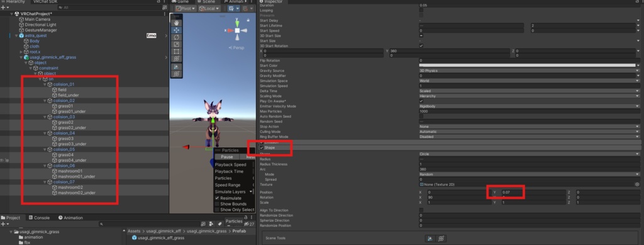Toggle the 3D Start Rotation checkbox

click(x=421, y=45)
